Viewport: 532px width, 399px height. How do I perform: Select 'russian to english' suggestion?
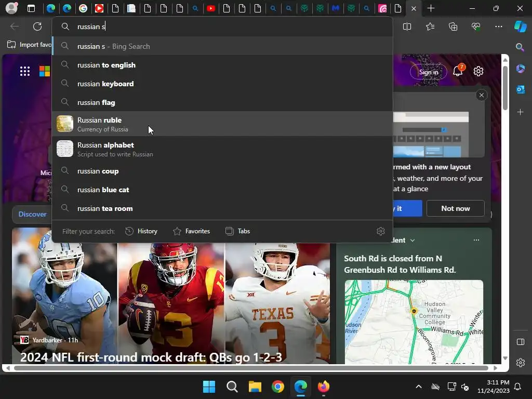[222, 65]
